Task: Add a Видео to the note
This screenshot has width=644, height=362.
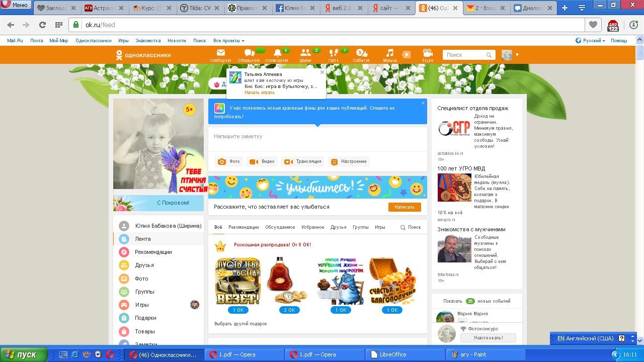Action: click(x=262, y=161)
